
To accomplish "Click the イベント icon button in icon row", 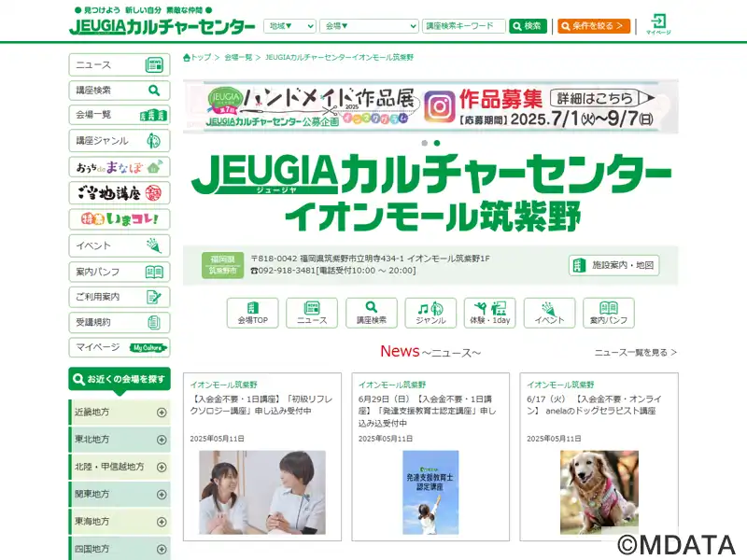I will tap(549, 313).
